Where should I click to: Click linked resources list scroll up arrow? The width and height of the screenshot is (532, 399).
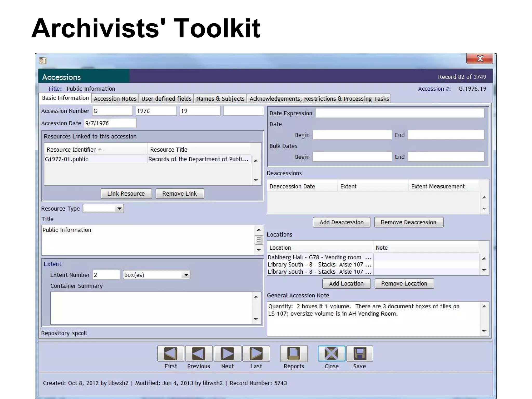pos(256,161)
